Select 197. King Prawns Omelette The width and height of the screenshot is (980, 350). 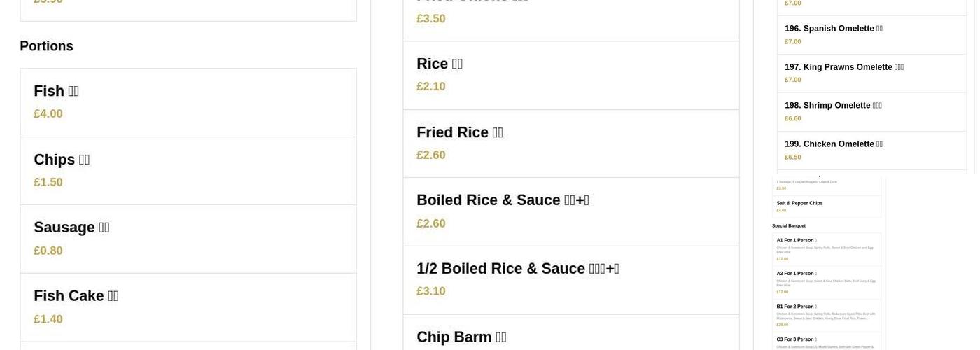click(x=871, y=73)
